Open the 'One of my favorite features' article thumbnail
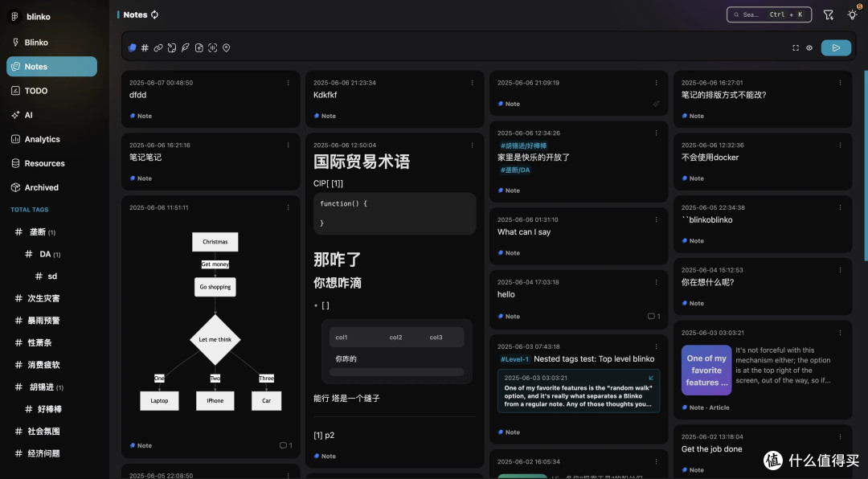The image size is (868, 479). pyautogui.click(x=706, y=371)
